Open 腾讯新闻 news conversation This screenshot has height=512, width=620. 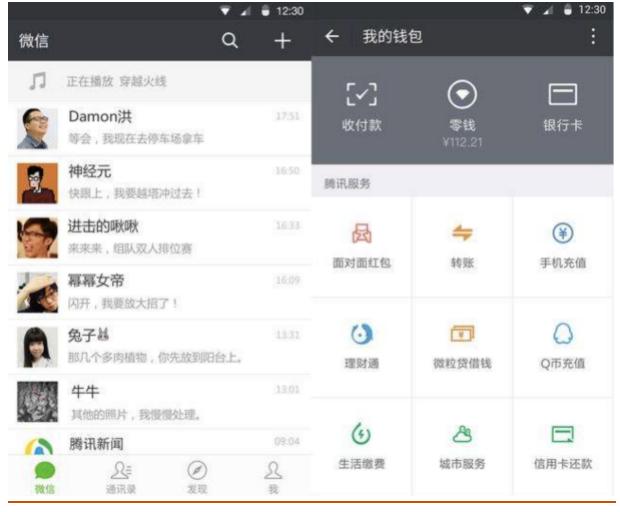[x=160, y=444]
